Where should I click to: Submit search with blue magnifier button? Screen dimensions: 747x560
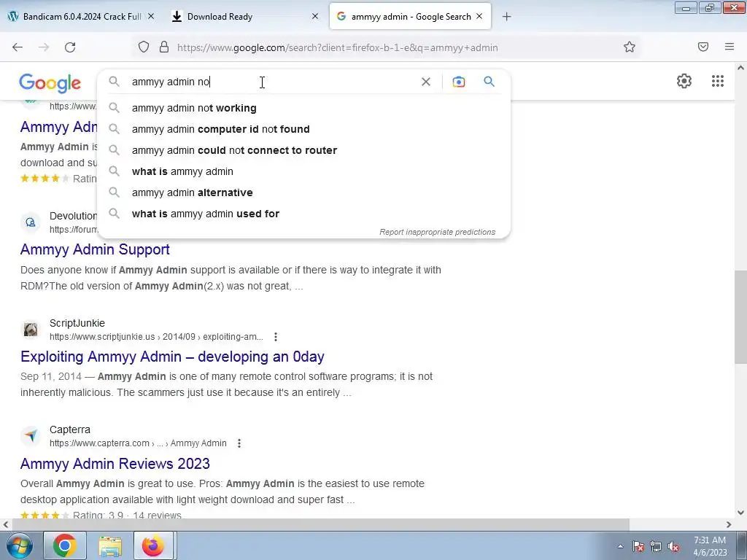[x=489, y=82]
